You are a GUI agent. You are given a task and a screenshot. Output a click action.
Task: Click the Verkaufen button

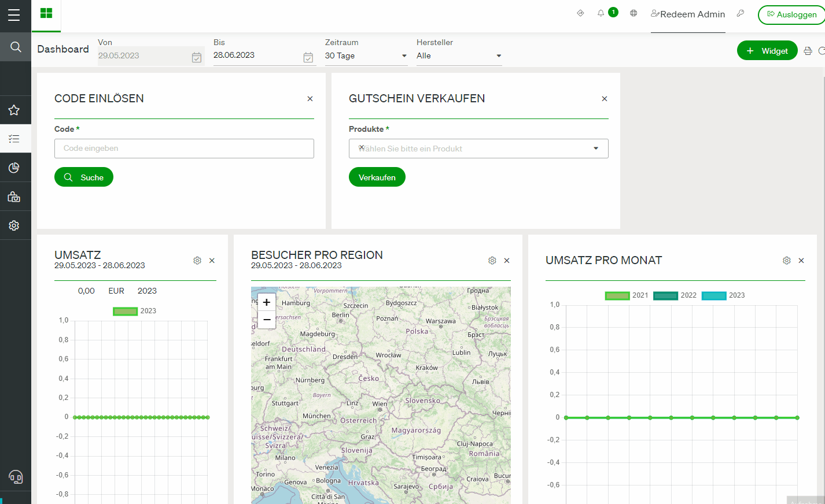[x=377, y=177]
